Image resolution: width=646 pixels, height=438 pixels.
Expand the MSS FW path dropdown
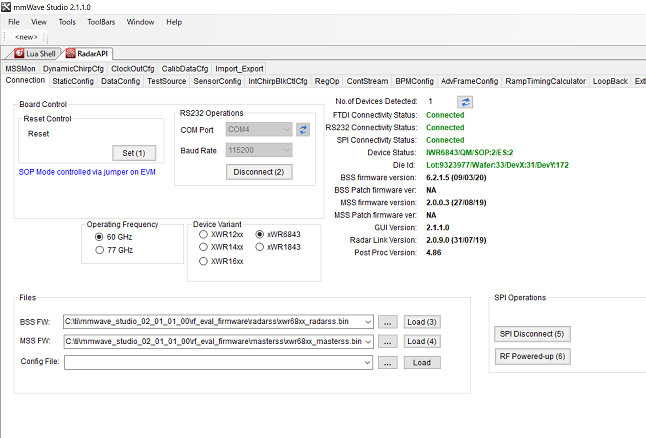click(368, 342)
